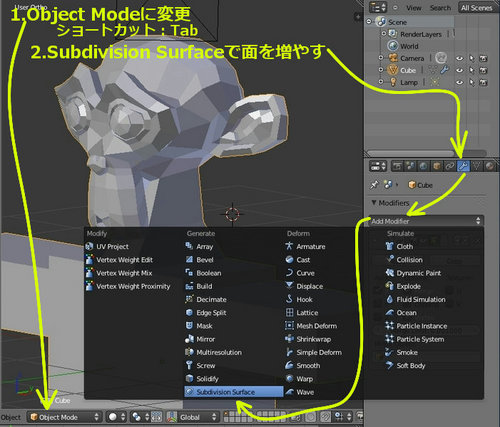Toggle Camera selectability arrow icon
Screen dimensions: 500x427
point(472,58)
